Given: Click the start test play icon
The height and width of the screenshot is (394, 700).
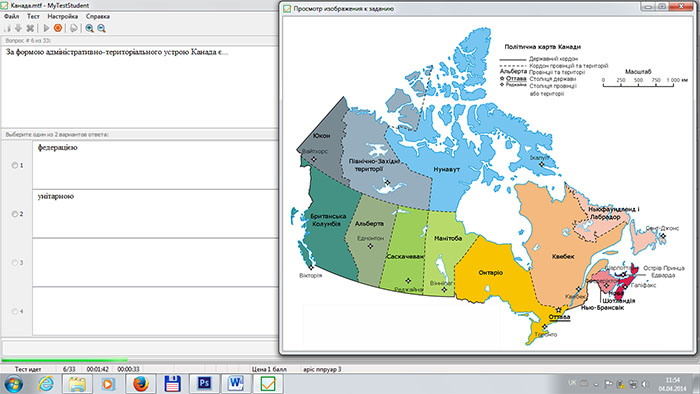Looking at the screenshot, I should [46, 28].
